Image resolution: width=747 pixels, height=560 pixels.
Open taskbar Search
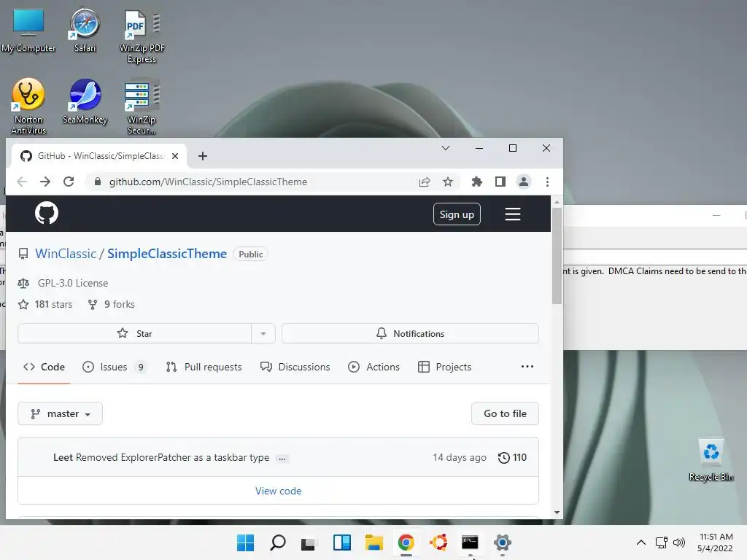278,542
